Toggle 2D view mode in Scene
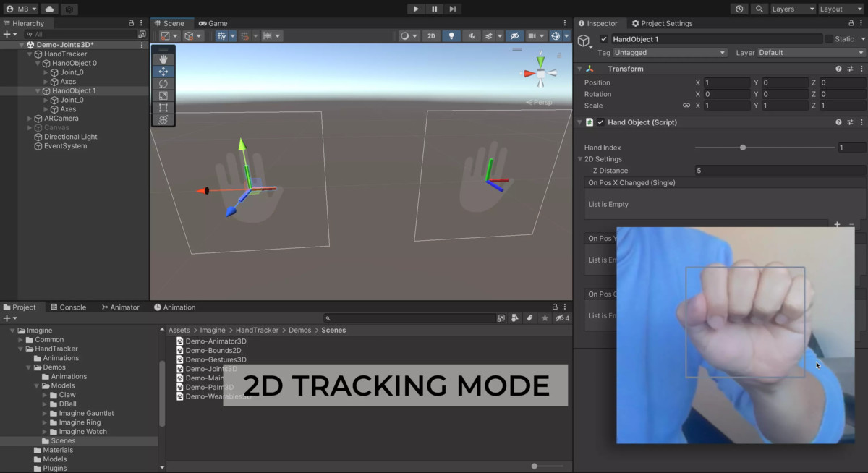The image size is (868, 473). click(x=431, y=35)
